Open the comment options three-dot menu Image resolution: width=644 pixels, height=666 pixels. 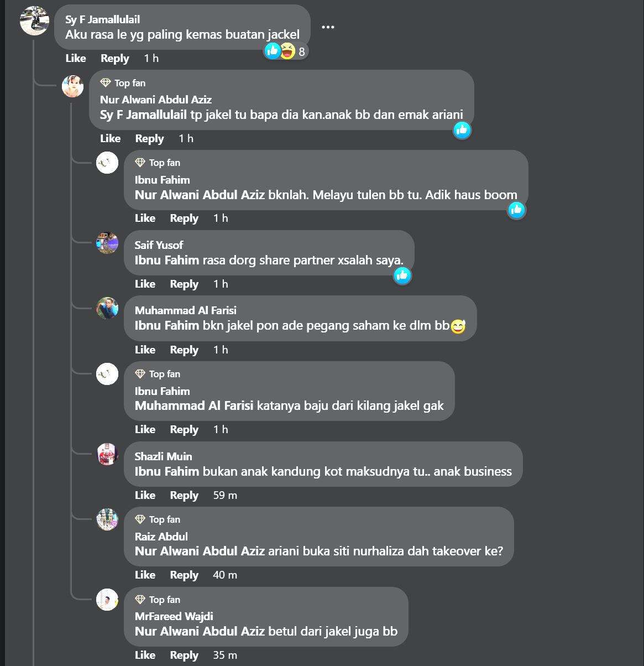(x=328, y=26)
